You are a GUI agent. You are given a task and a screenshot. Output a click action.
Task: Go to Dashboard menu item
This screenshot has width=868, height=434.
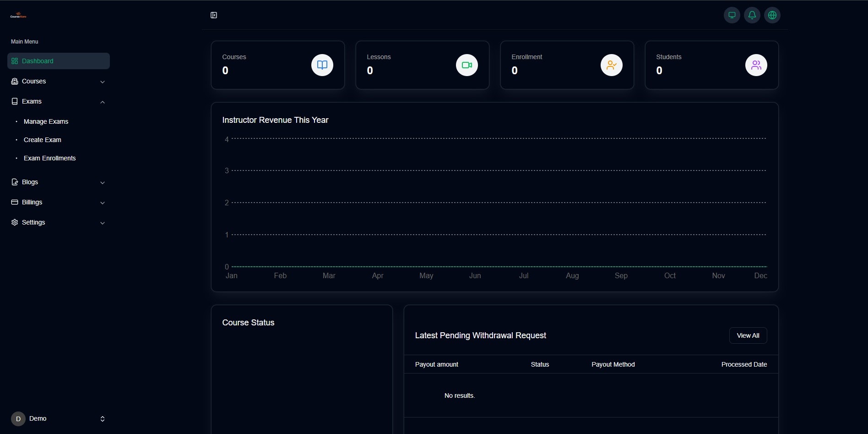point(59,61)
